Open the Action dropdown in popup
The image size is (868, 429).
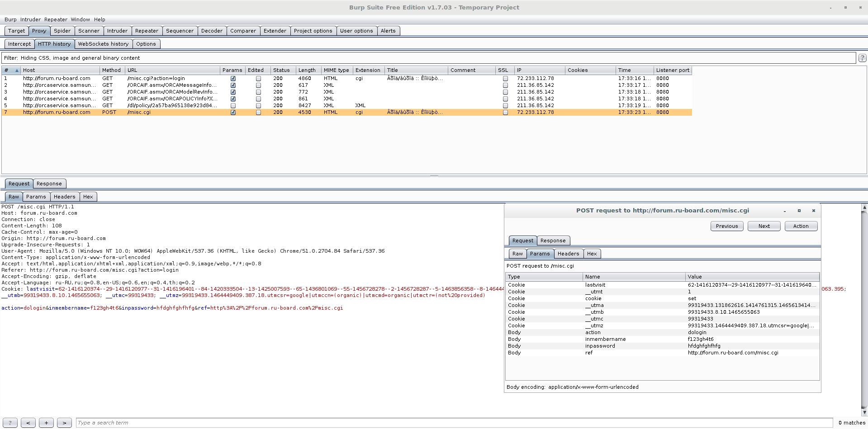click(x=801, y=226)
